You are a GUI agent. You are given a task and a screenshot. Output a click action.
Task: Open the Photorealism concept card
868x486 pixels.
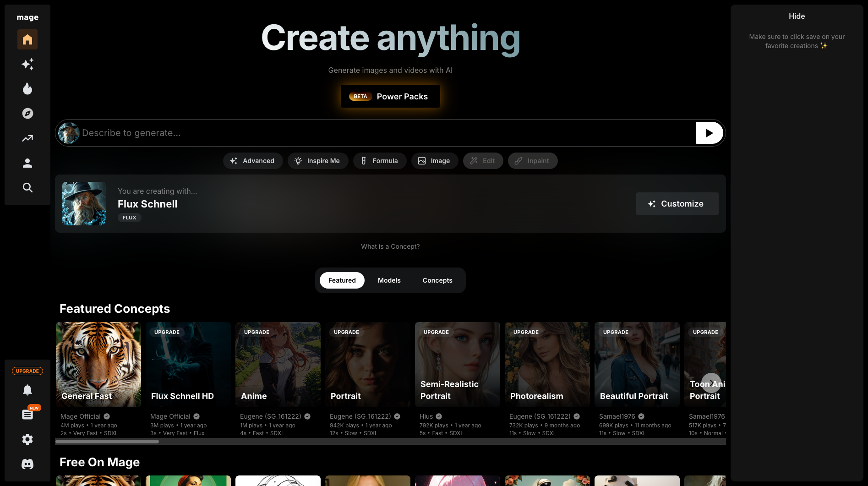[x=547, y=365]
